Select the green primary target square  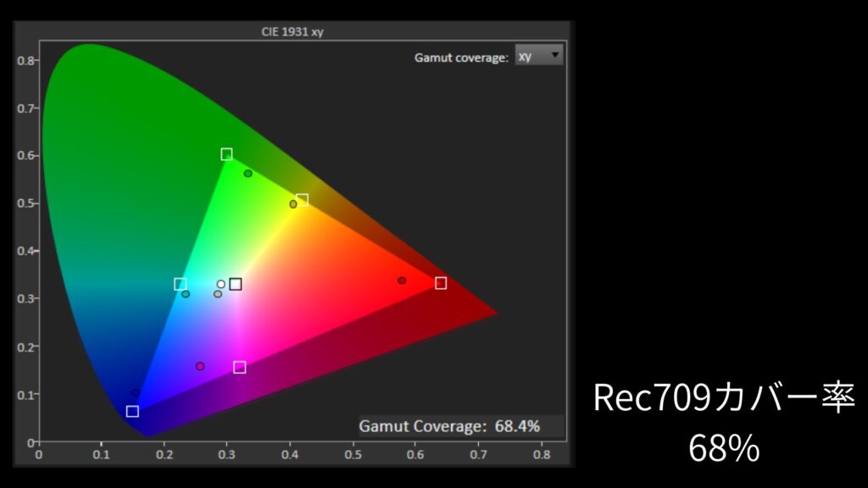pos(226,154)
